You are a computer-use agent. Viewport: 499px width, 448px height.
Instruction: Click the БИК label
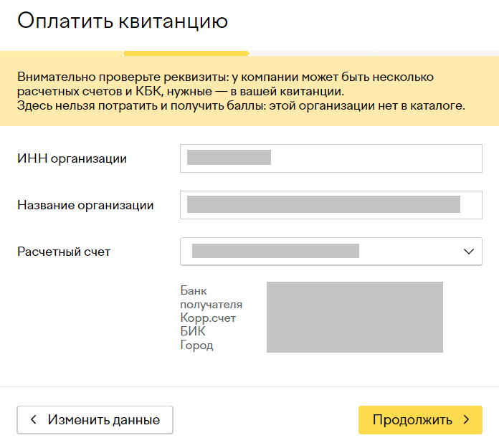click(x=193, y=331)
